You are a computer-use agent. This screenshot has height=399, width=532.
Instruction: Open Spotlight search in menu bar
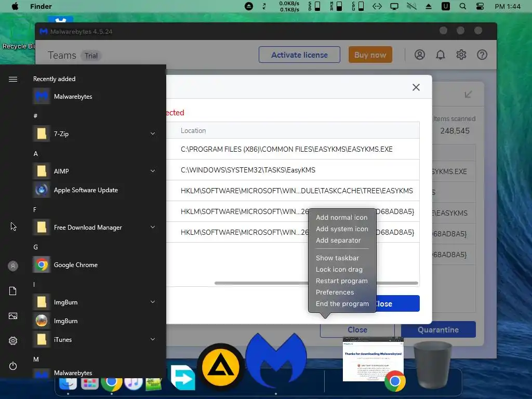tap(462, 6)
